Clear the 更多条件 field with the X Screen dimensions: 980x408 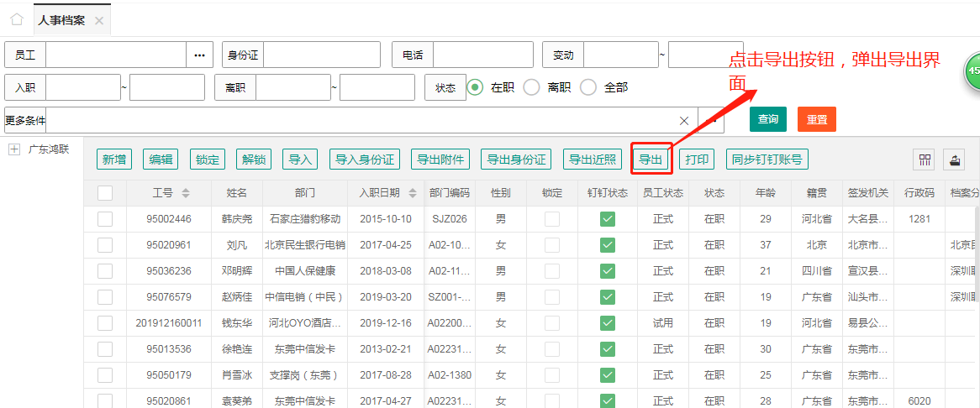(684, 120)
